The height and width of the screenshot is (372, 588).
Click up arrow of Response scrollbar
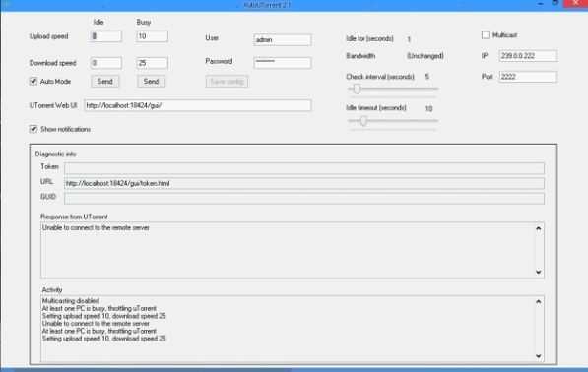point(539,228)
